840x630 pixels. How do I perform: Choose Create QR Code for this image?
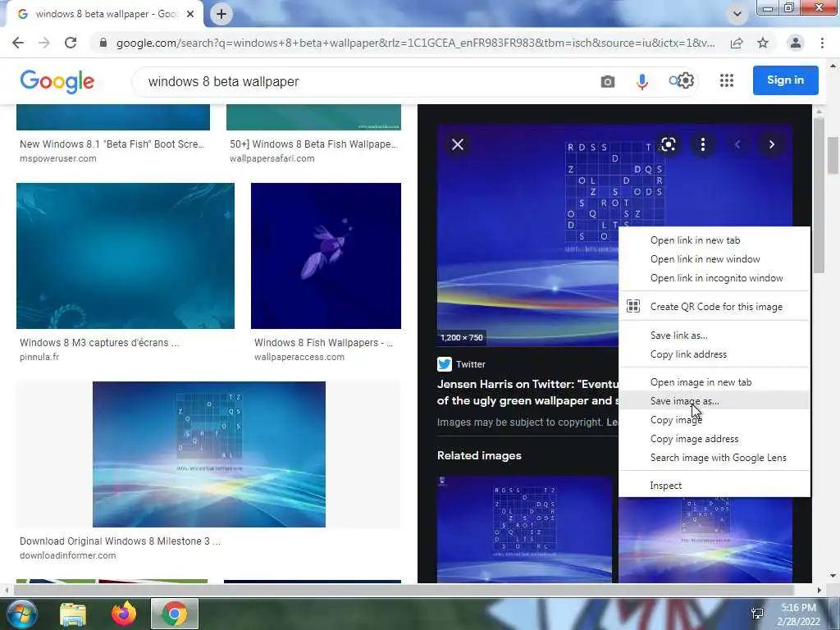click(714, 307)
